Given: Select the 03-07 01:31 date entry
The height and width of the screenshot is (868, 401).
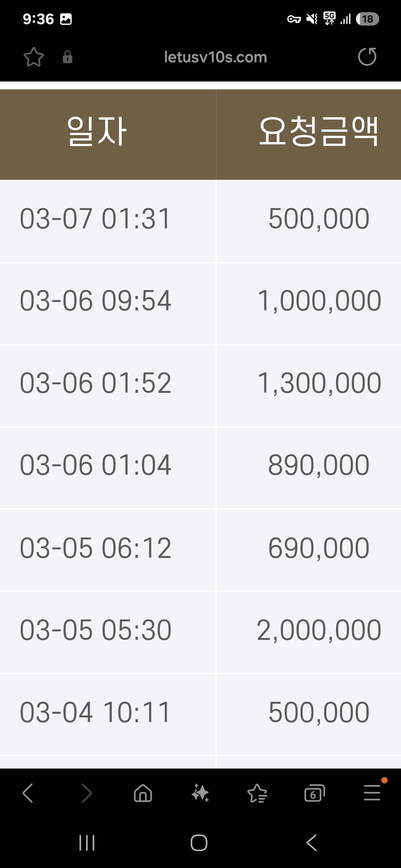Looking at the screenshot, I should coord(95,218).
